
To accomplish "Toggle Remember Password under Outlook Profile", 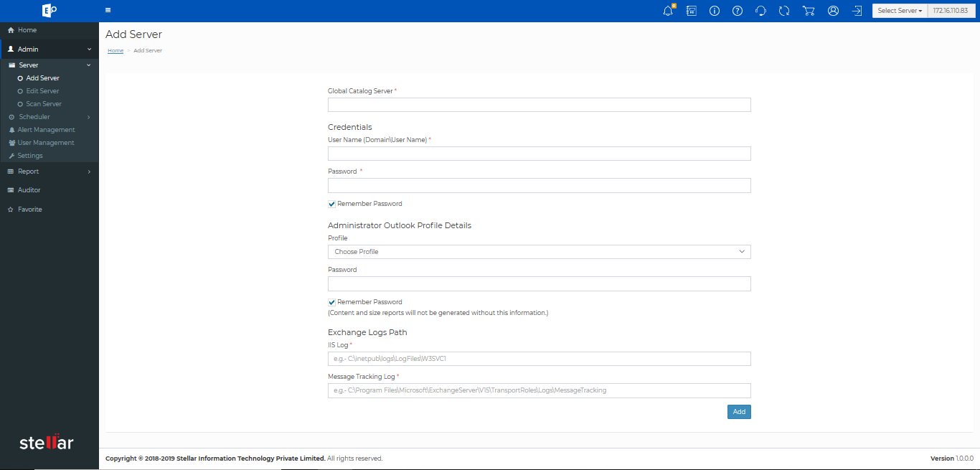I will [332, 302].
